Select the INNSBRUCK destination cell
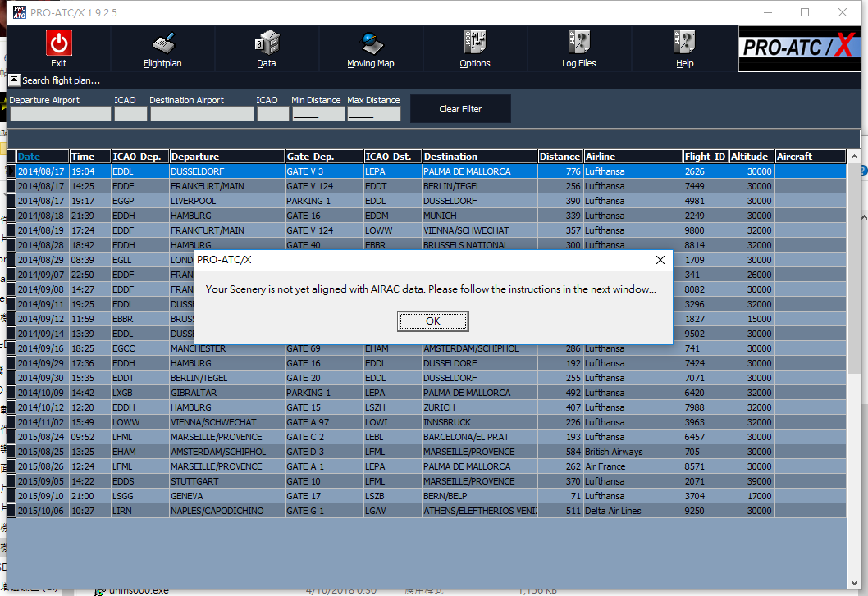868x596 pixels. pyautogui.click(x=480, y=422)
